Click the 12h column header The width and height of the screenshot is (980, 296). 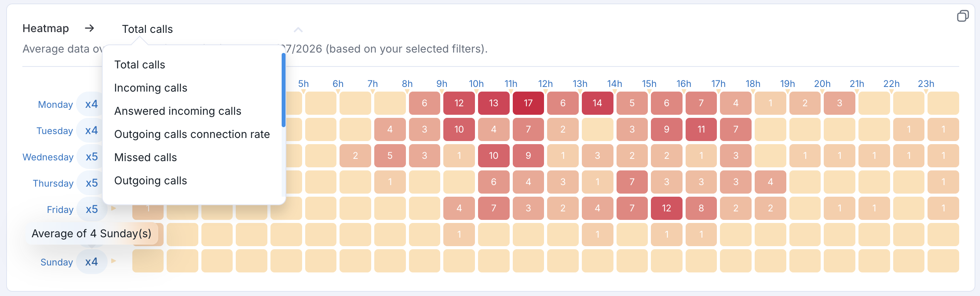545,84
